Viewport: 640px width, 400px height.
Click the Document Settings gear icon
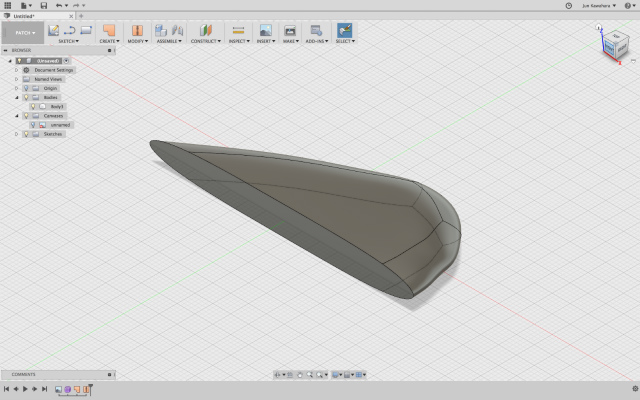pos(27,70)
